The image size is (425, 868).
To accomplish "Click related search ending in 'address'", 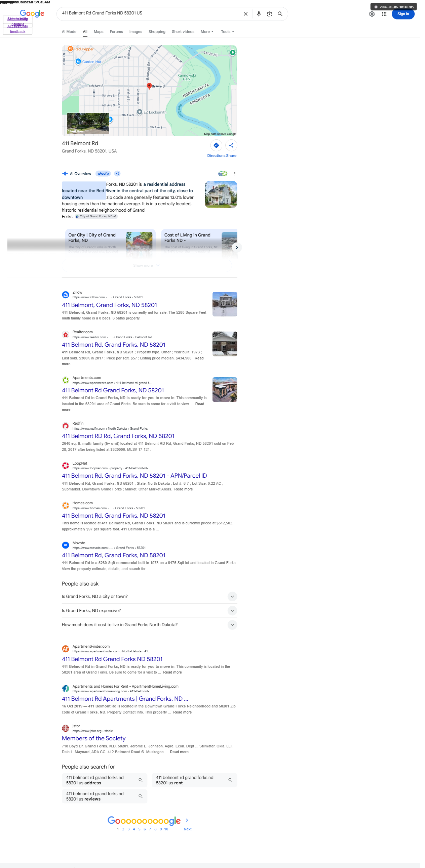I will (105, 780).
